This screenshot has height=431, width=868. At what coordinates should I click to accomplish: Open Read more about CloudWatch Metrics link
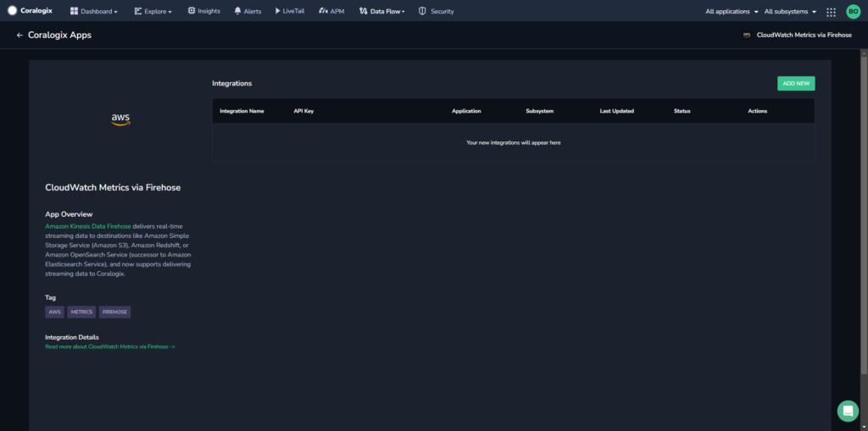click(x=110, y=346)
